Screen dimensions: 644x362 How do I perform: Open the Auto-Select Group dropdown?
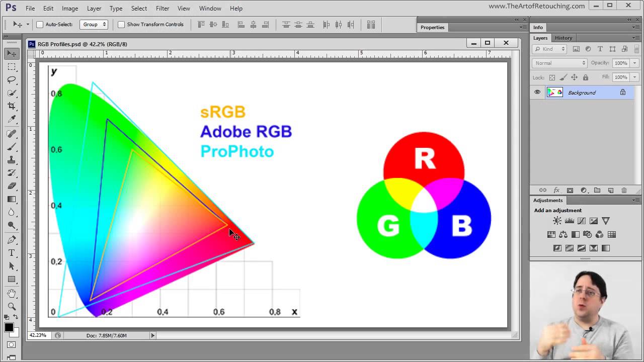[x=95, y=24]
